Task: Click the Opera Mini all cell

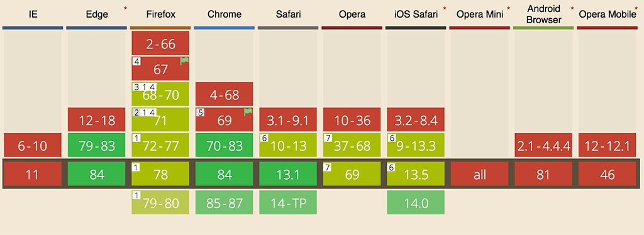Action: [x=479, y=174]
